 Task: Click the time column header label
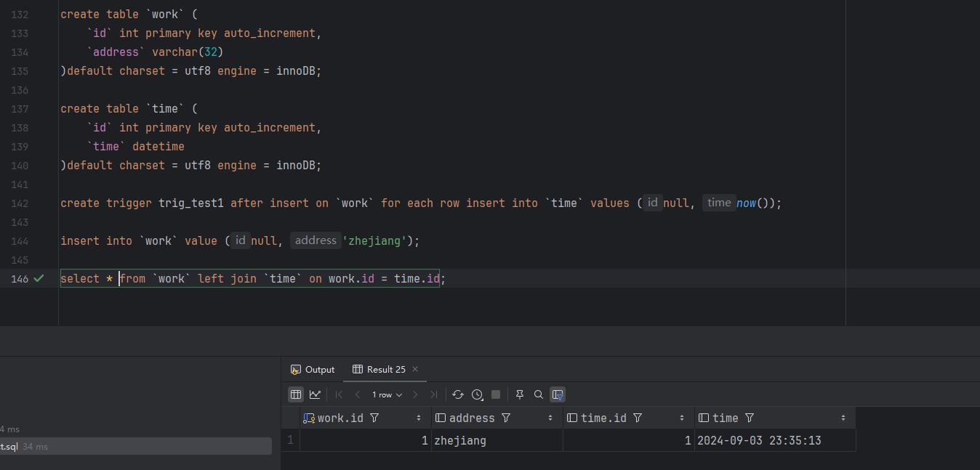point(726,418)
